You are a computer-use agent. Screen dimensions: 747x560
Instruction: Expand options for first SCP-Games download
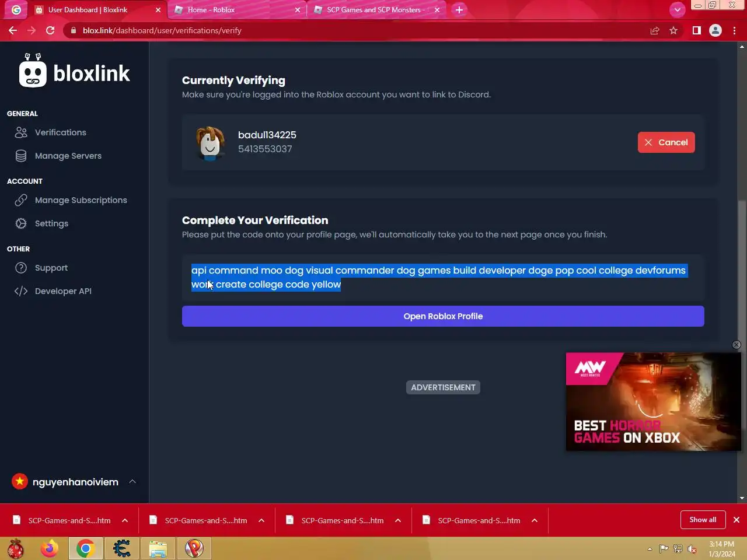tap(125, 520)
